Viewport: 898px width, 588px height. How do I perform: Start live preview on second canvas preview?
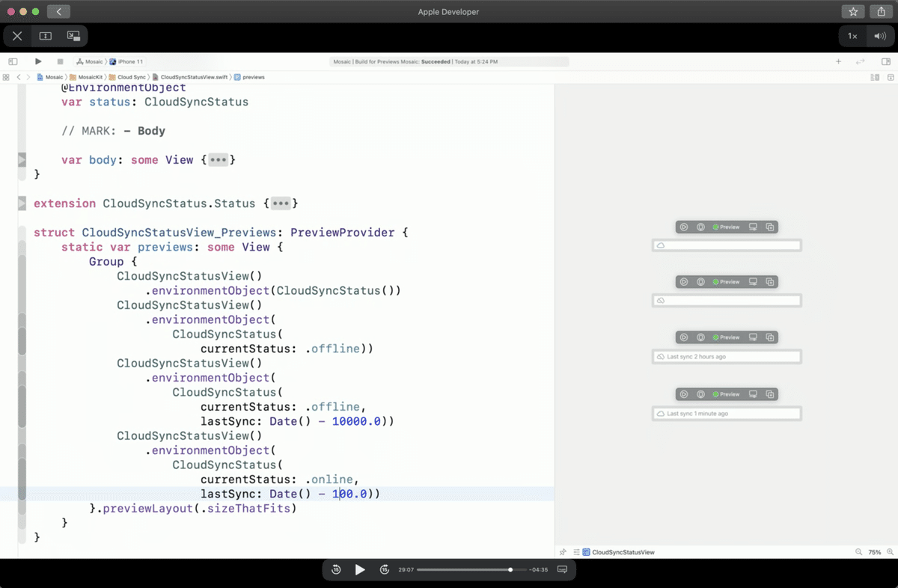point(684,282)
